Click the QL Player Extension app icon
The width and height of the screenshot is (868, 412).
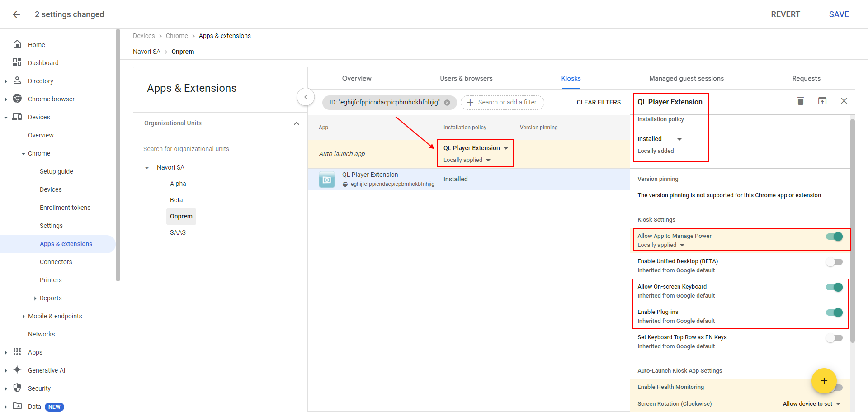[327, 180]
